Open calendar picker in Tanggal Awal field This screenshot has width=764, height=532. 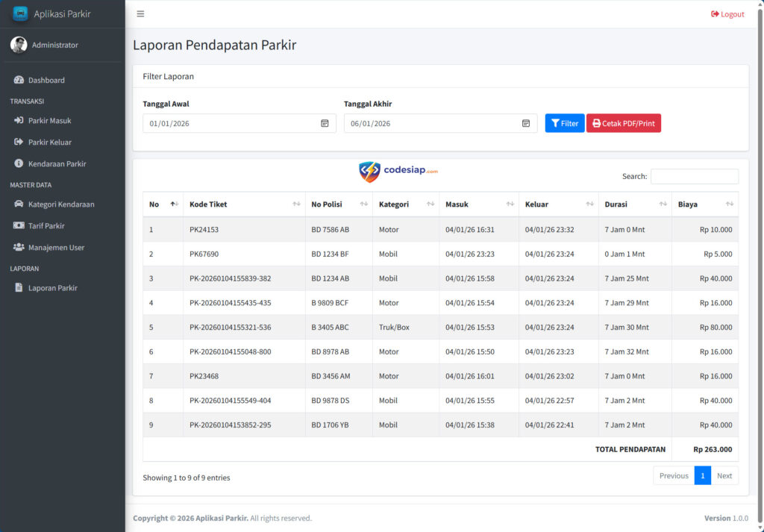[325, 123]
